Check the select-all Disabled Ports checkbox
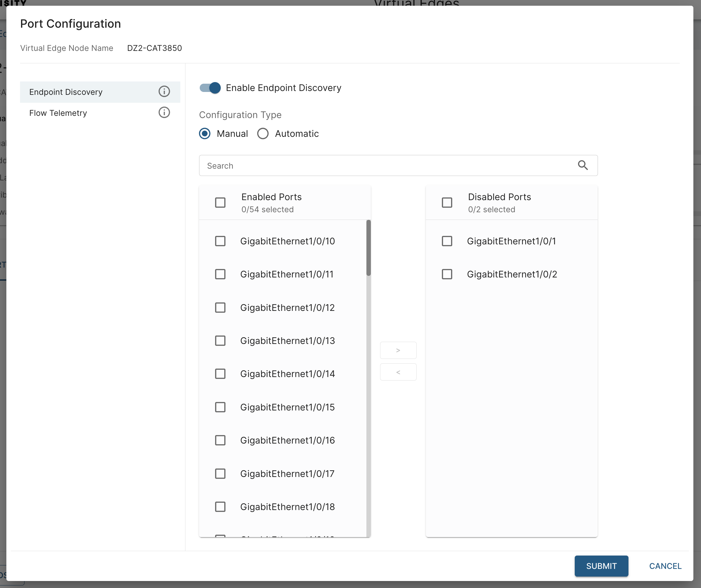 click(x=447, y=202)
